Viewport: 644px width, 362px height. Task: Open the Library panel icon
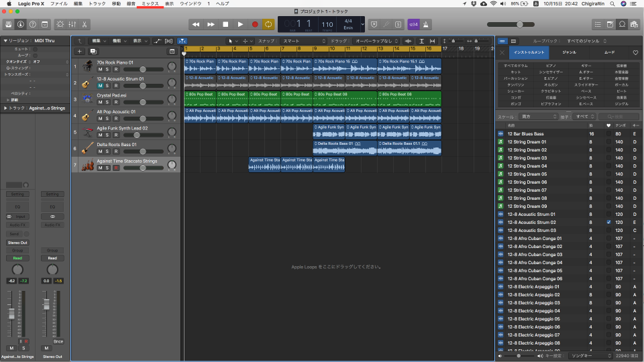click(8, 25)
